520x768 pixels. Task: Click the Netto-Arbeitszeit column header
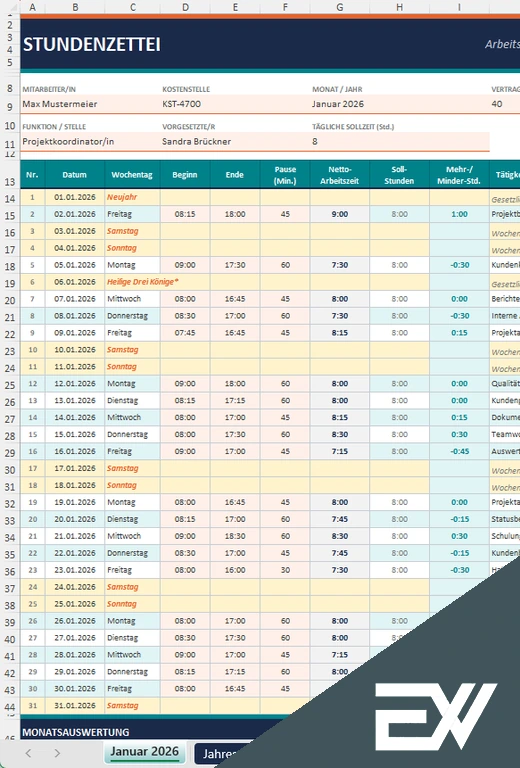[x=340, y=175]
